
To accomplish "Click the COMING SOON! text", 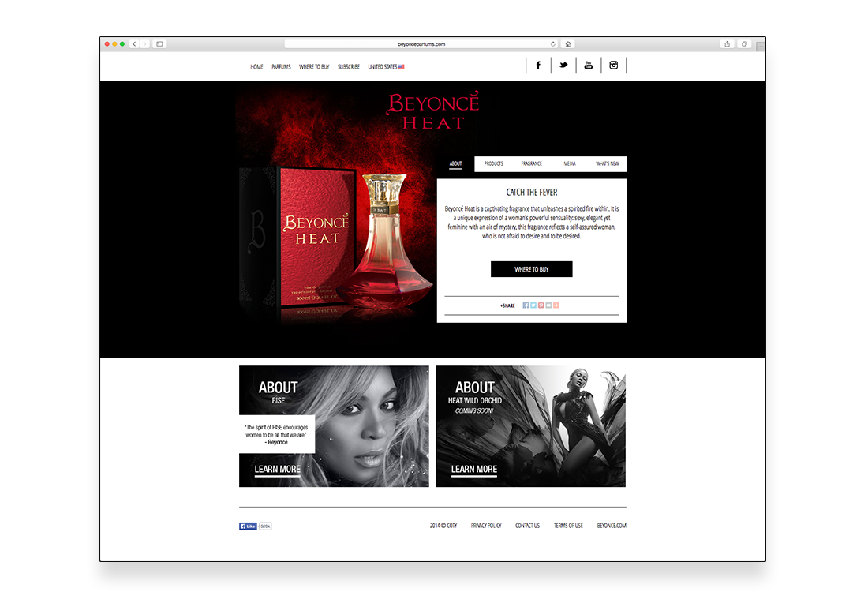I will point(474,411).
